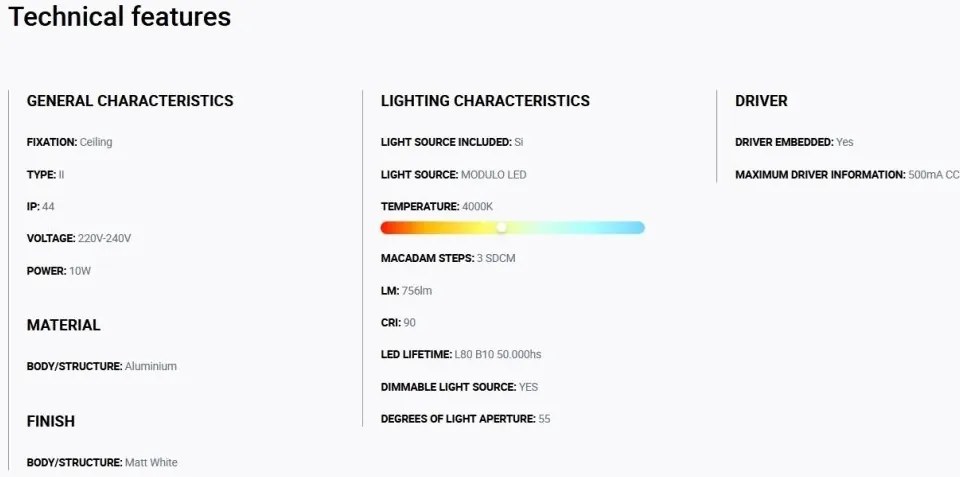This screenshot has height=477, width=960.
Task: Click the color temperature slider handle
Action: click(x=502, y=227)
